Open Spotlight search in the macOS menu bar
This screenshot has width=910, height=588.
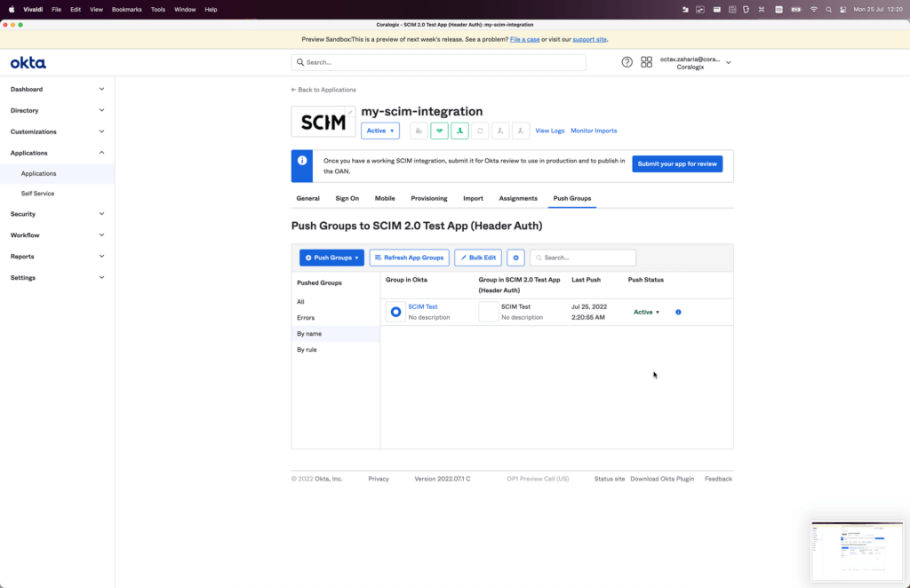pos(828,9)
